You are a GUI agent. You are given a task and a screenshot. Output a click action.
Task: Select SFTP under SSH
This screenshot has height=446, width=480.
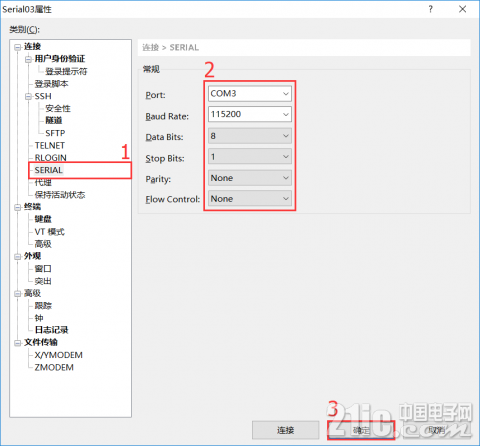tap(55, 133)
